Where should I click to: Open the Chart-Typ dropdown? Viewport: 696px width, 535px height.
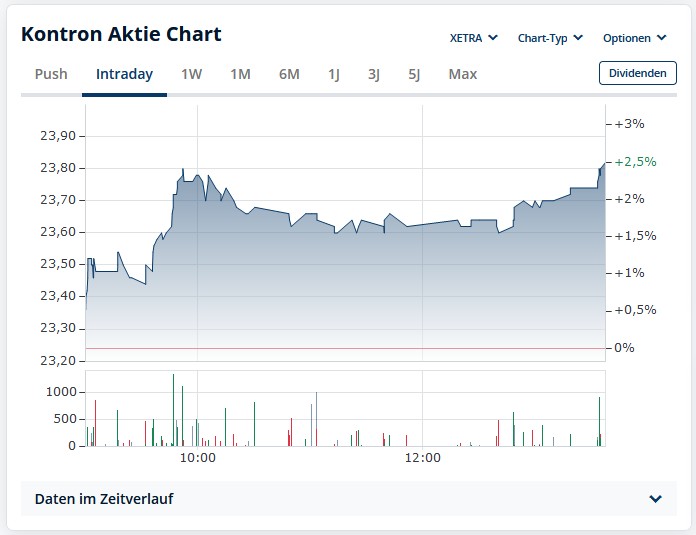[550, 38]
